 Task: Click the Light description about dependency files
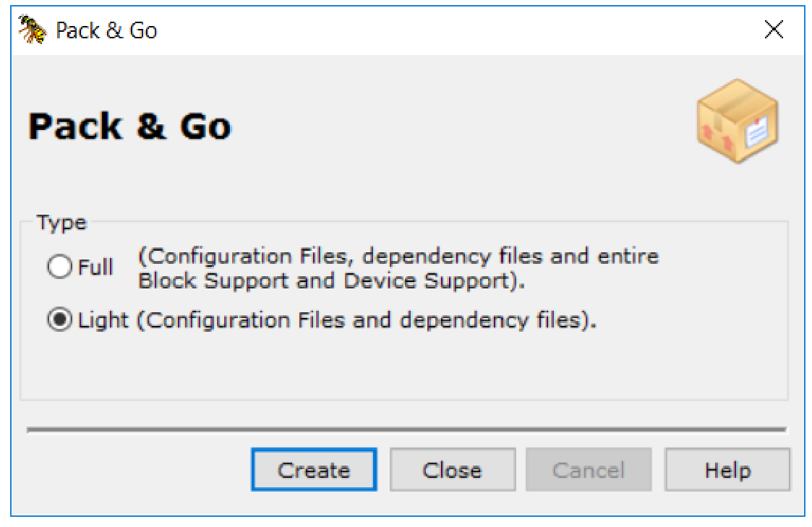point(367,320)
